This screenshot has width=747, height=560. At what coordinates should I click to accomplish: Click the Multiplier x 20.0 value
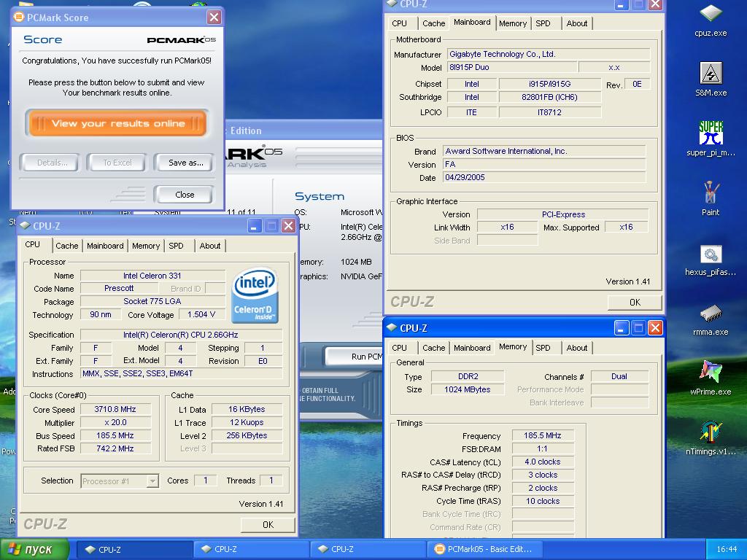pyautogui.click(x=115, y=422)
